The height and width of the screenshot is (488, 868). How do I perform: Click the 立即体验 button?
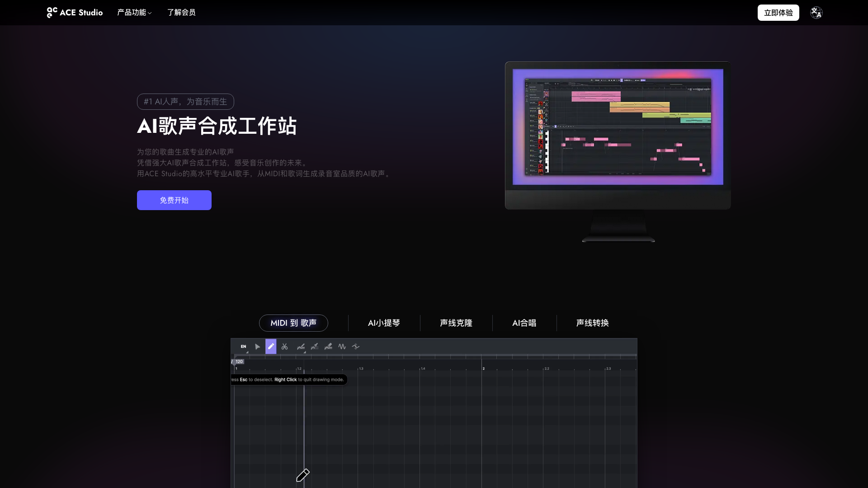[778, 13]
